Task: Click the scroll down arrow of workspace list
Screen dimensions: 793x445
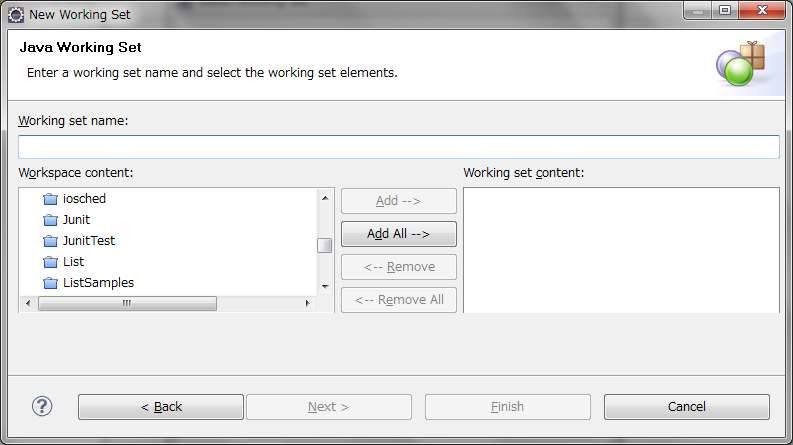Action: click(325, 287)
